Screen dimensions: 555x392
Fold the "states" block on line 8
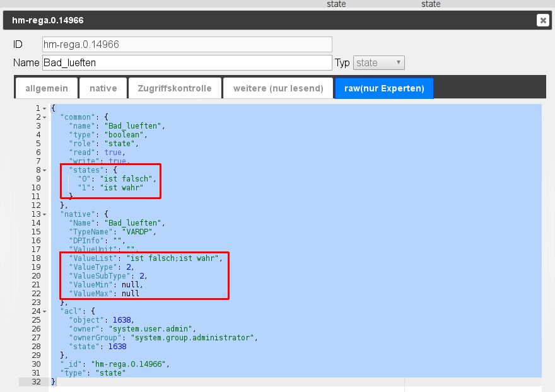[45, 170]
